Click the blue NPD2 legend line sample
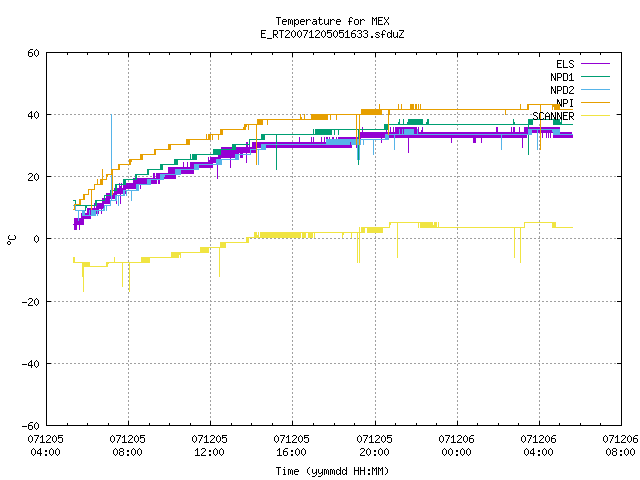This screenshot has width=640, height=480. 595,90
